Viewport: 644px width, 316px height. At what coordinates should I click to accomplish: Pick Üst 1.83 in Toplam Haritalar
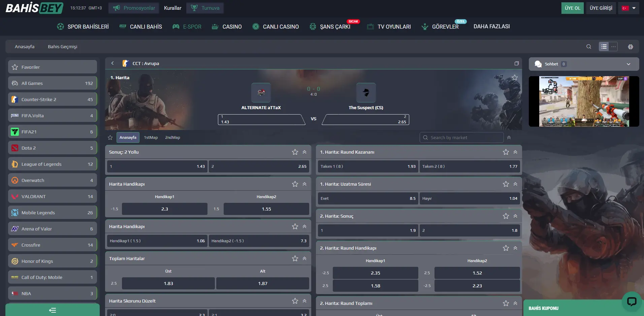(168, 283)
